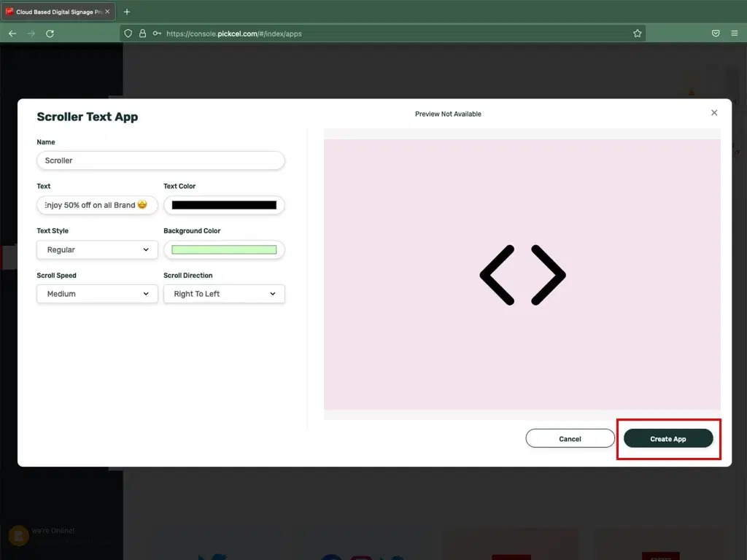Open the Scroll Direction dropdown
747x560 pixels.
tap(223, 294)
